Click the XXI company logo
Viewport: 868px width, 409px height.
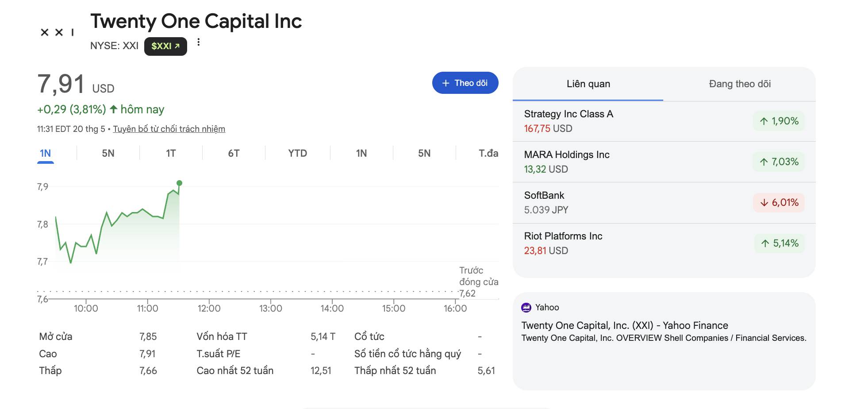click(57, 32)
